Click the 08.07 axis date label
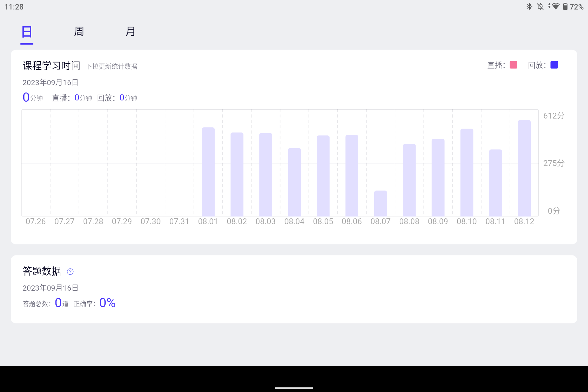 pos(380,221)
